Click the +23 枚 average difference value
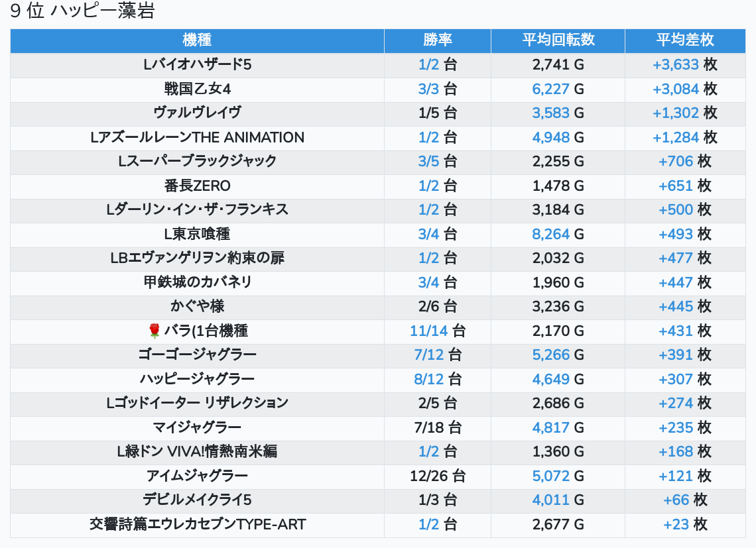Viewport: 756px width, 548px height. click(x=685, y=524)
